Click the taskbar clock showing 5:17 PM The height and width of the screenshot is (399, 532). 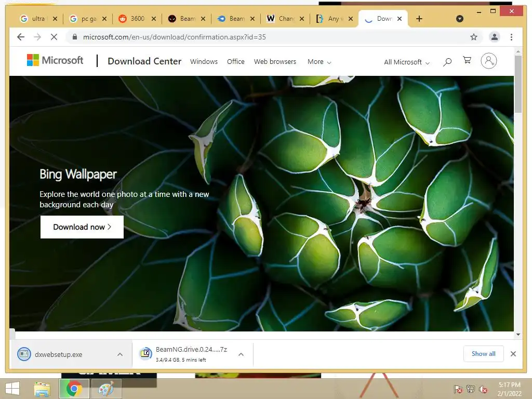(x=509, y=389)
